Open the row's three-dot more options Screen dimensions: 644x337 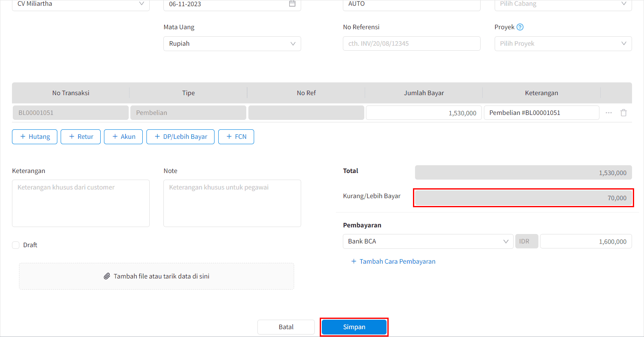coord(609,113)
